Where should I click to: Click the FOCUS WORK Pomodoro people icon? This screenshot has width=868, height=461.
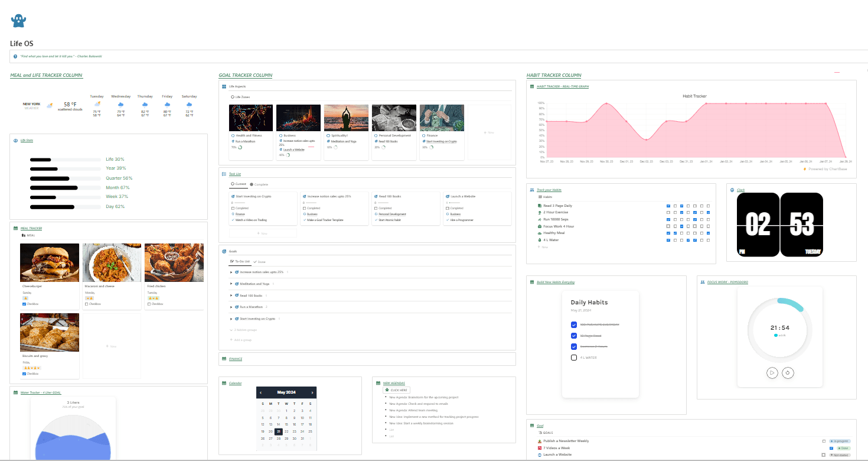[703, 282]
